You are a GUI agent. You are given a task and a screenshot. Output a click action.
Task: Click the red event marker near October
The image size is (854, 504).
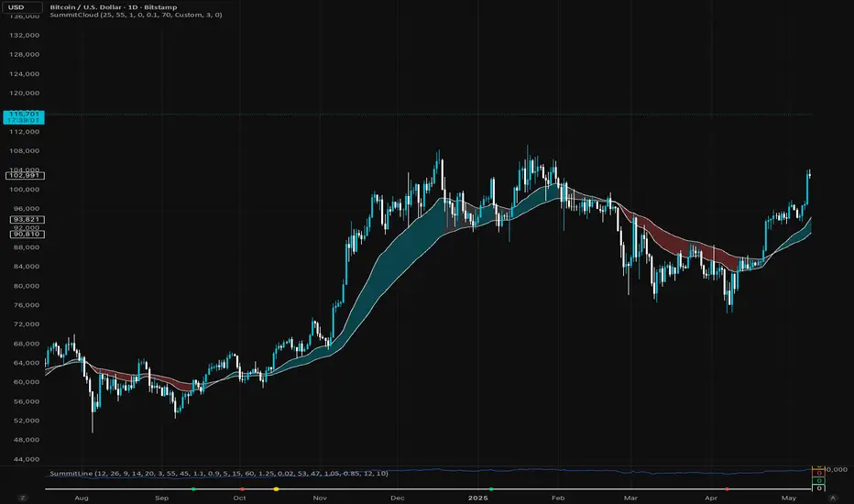(243, 489)
